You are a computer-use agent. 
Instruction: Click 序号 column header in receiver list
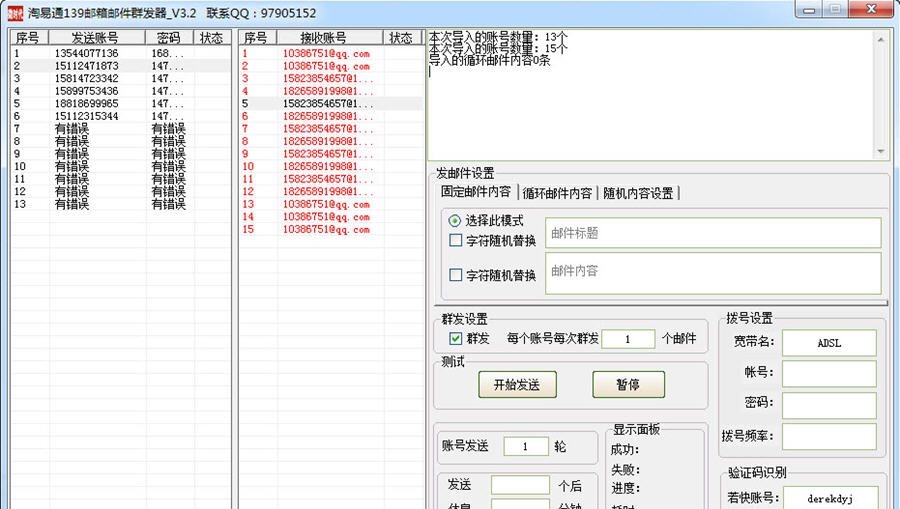tap(258, 38)
